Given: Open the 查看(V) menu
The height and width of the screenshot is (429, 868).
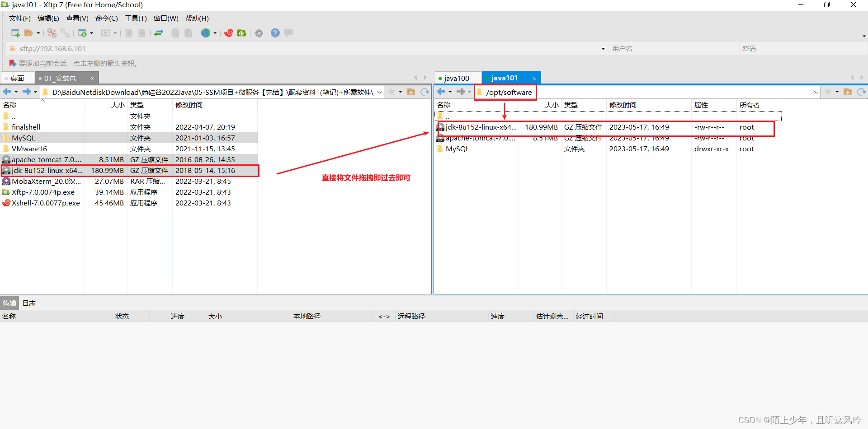Looking at the screenshot, I should pos(77,19).
